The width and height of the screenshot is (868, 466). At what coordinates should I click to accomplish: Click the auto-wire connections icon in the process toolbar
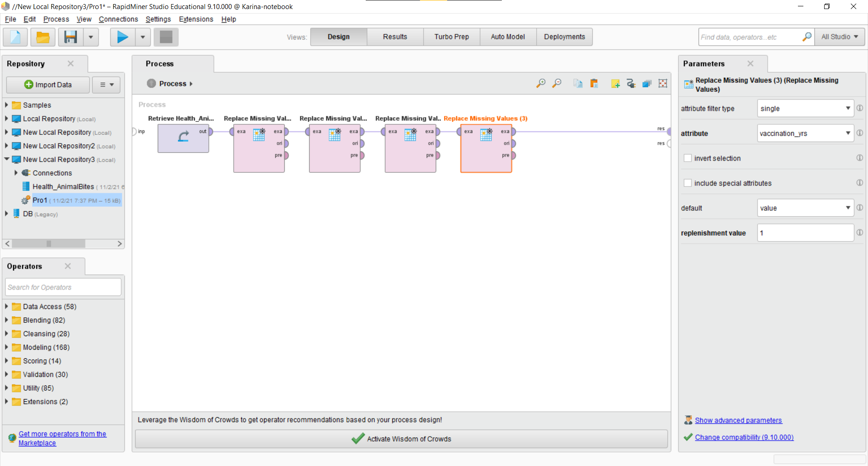pos(631,83)
